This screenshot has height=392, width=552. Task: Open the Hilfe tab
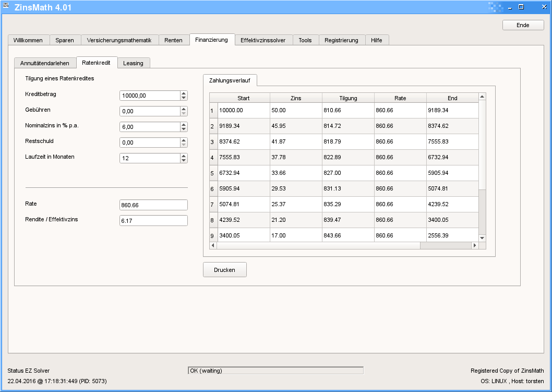pyautogui.click(x=377, y=40)
